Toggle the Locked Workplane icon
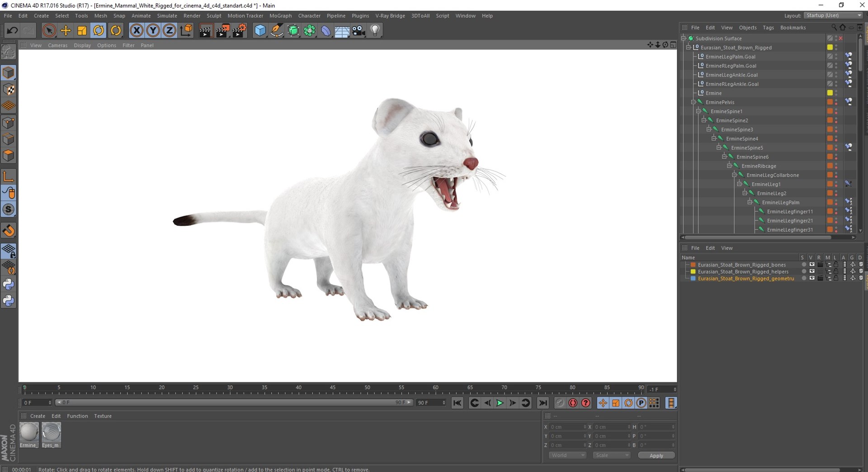This screenshot has width=868, height=472. tap(9, 252)
